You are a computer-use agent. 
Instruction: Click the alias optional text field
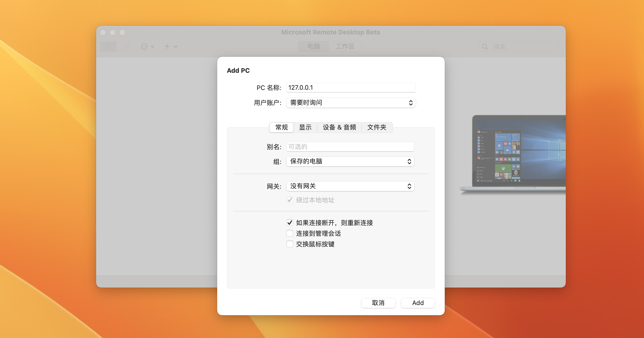(x=350, y=147)
